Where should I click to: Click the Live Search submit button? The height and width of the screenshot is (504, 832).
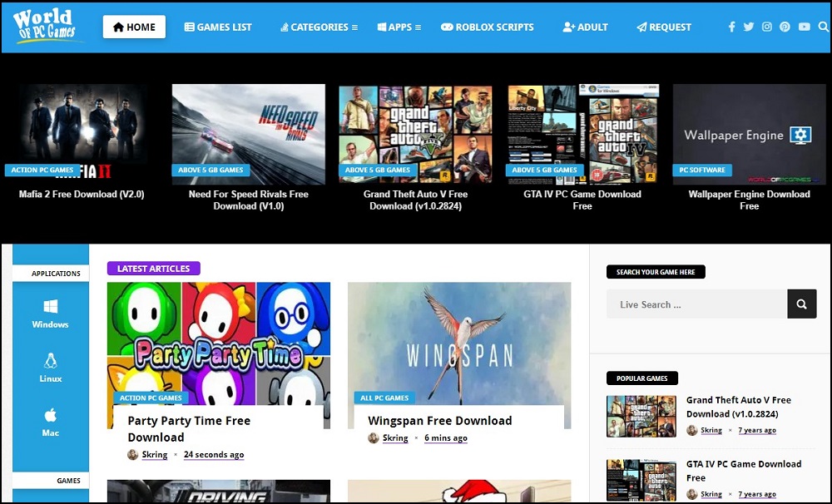coord(802,304)
